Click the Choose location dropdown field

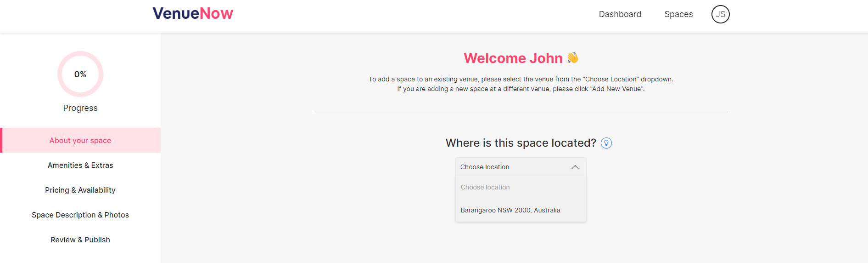click(521, 167)
